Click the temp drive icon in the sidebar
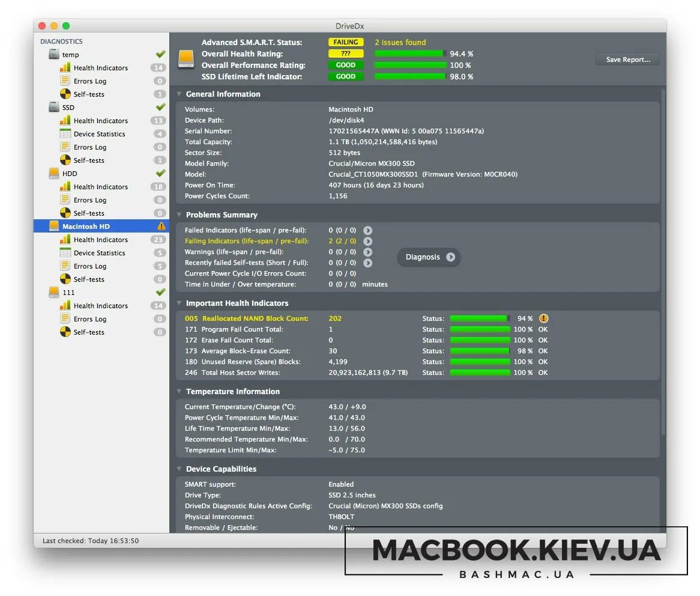 click(x=53, y=54)
